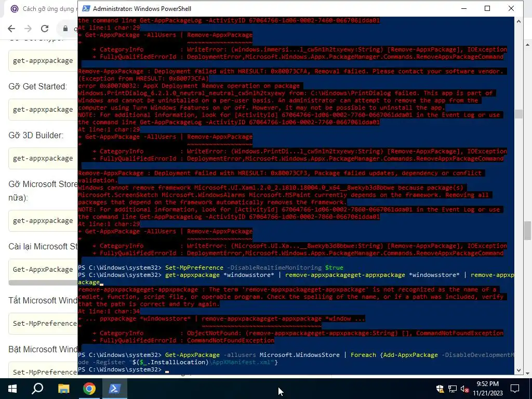Switch to Chrome on the taskbar

tap(89, 389)
